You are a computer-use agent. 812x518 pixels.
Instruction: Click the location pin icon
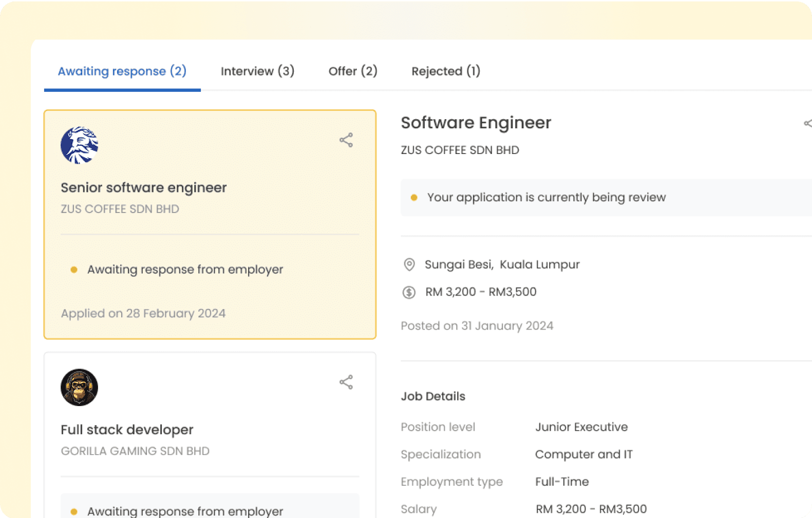(x=409, y=264)
